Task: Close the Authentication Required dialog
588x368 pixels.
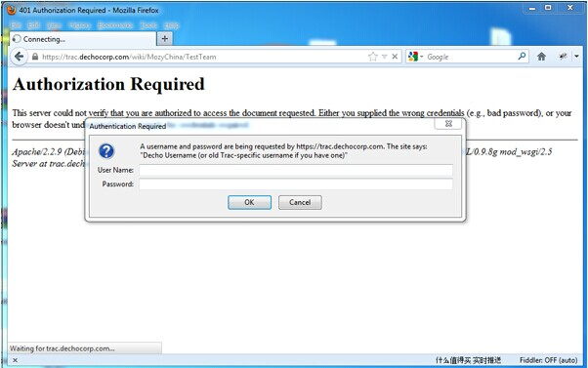Action: [x=448, y=123]
